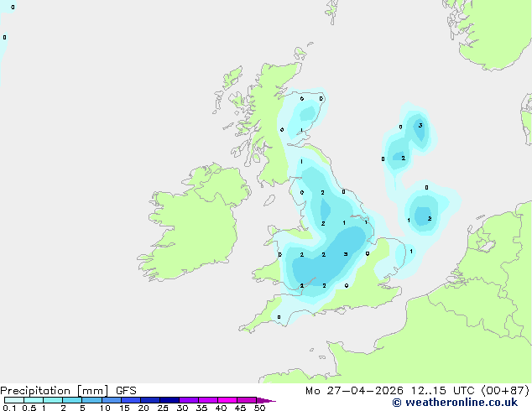The width and height of the screenshot is (532, 411).
Task: Click the 'GFS' model label
Action: coord(126,391)
